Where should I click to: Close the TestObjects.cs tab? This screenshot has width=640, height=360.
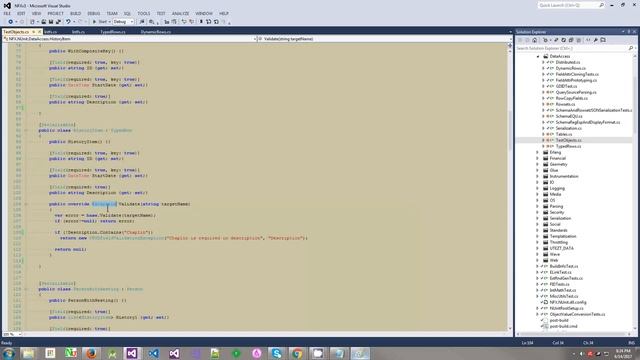[x=40, y=32]
